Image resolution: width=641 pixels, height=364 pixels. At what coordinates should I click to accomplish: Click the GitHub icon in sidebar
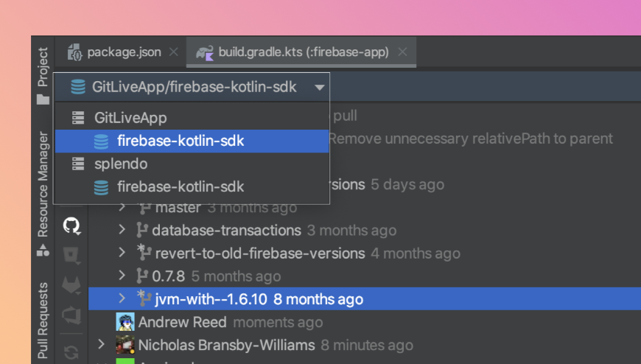click(x=71, y=225)
